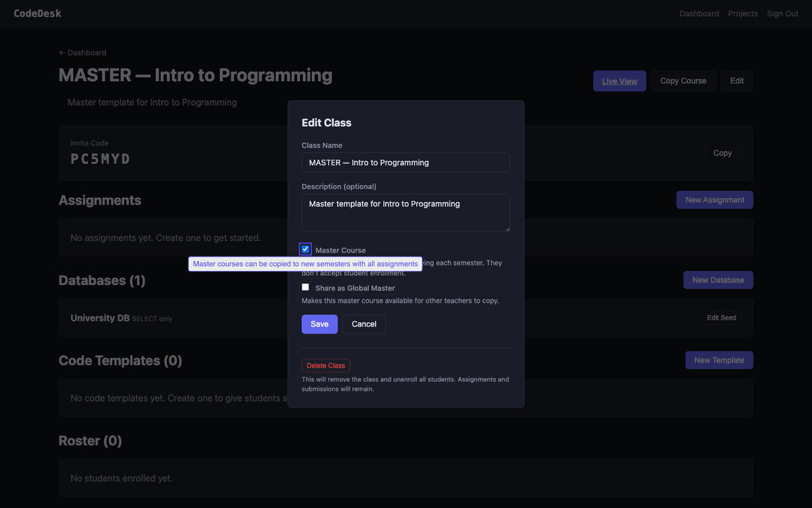The width and height of the screenshot is (812, 508).
Task: Save the Edit Class changes
Action: click(x=319, y=324)
